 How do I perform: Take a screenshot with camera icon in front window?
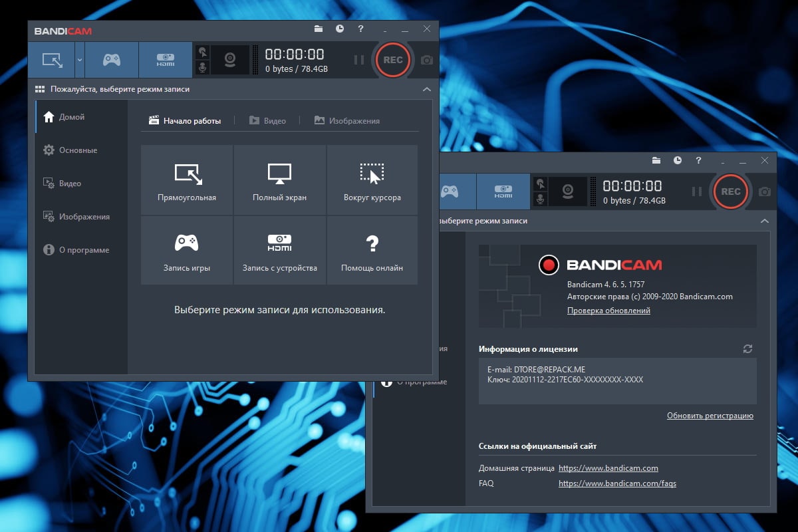[426, 60]
